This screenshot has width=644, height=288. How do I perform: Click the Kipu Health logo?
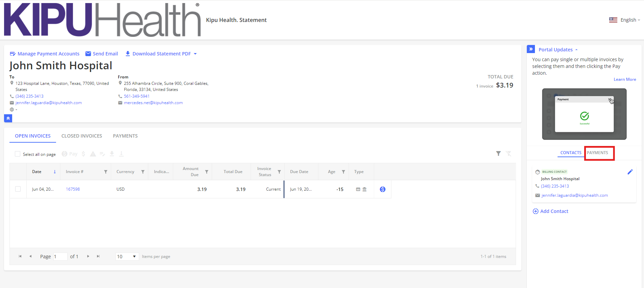(x=102, y=20)
